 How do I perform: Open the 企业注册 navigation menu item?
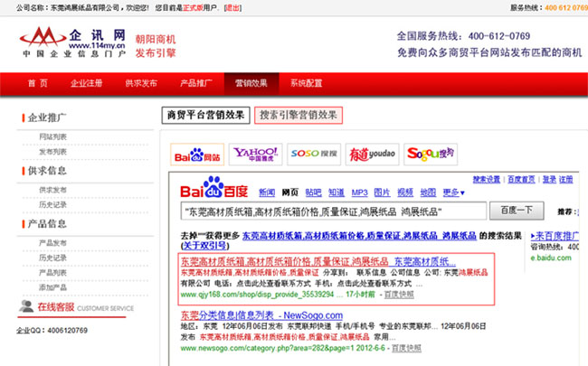pos(86,83)
